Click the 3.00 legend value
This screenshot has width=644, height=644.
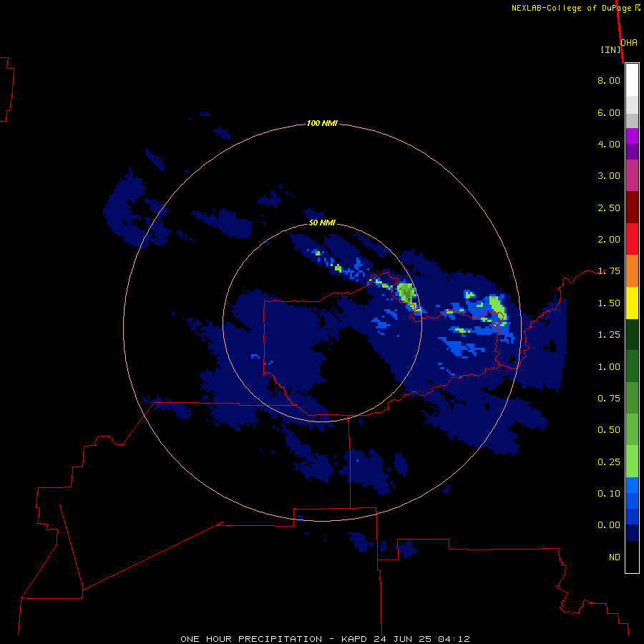click(x=609, y=176)
